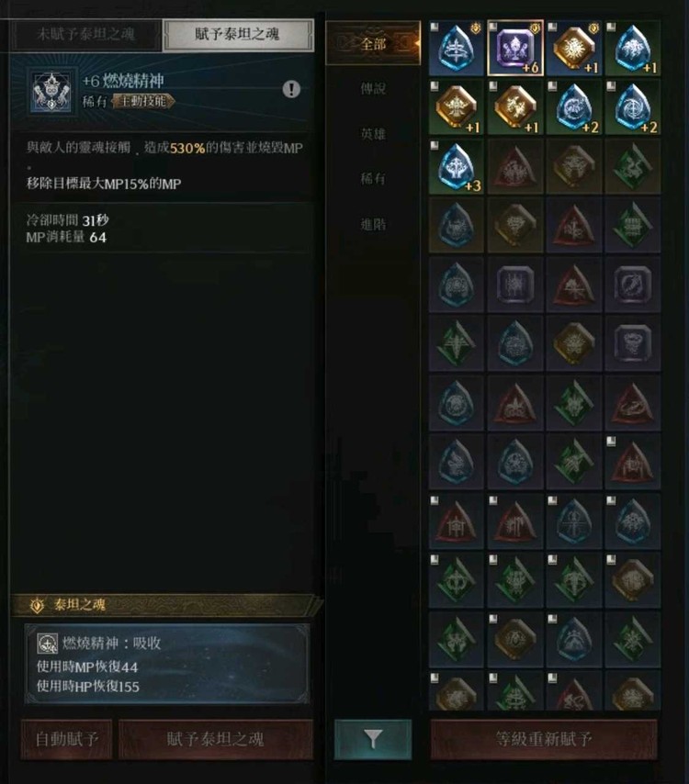This screenshot has width=689, height=784.
Task: Open the funnel filter button
Action: point(373,739)
